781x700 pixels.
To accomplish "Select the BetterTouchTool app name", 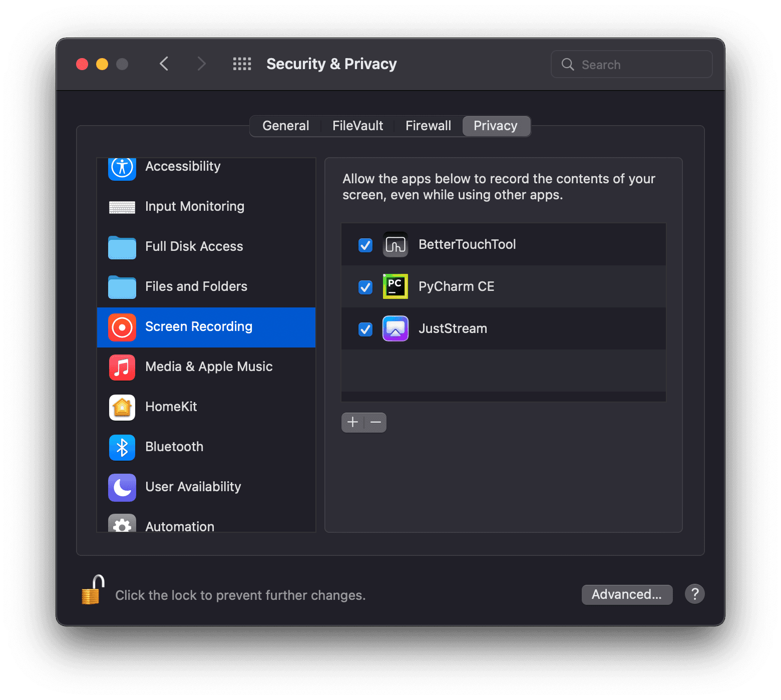I will click(x=467, y=244).
